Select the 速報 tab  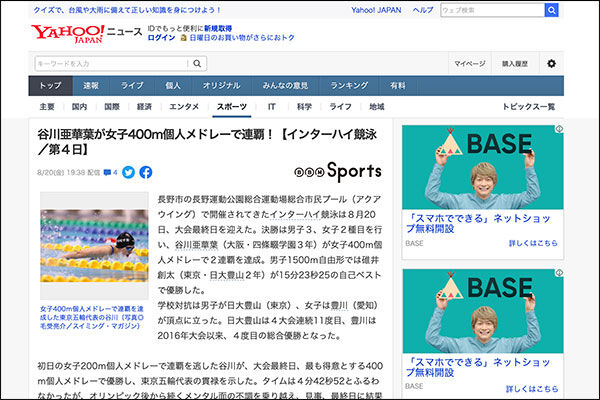[91, 86]
